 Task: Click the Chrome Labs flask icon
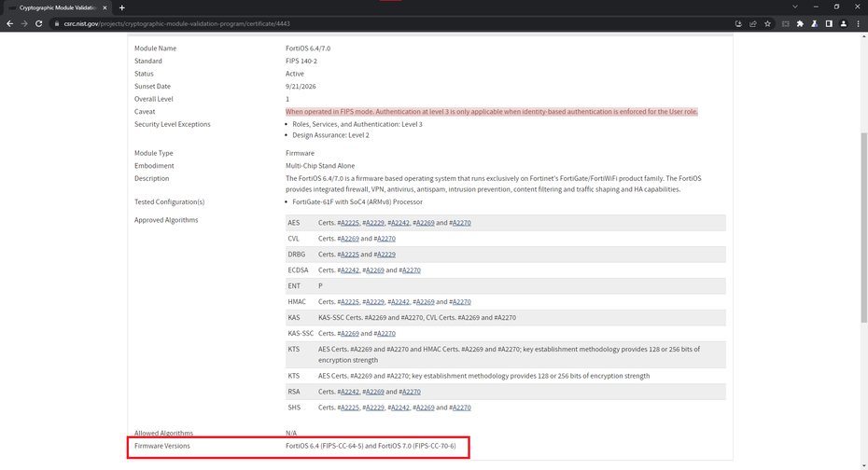click(815, 23)
